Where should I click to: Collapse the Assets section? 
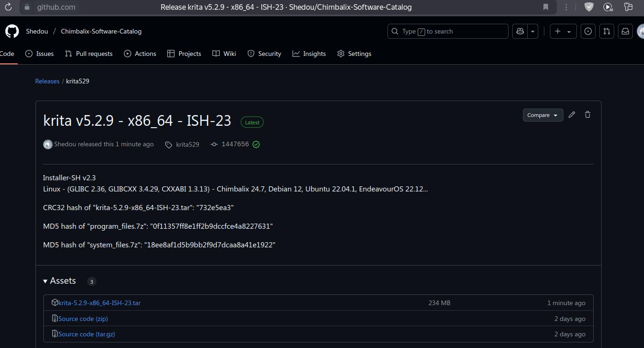click(60, 281)
